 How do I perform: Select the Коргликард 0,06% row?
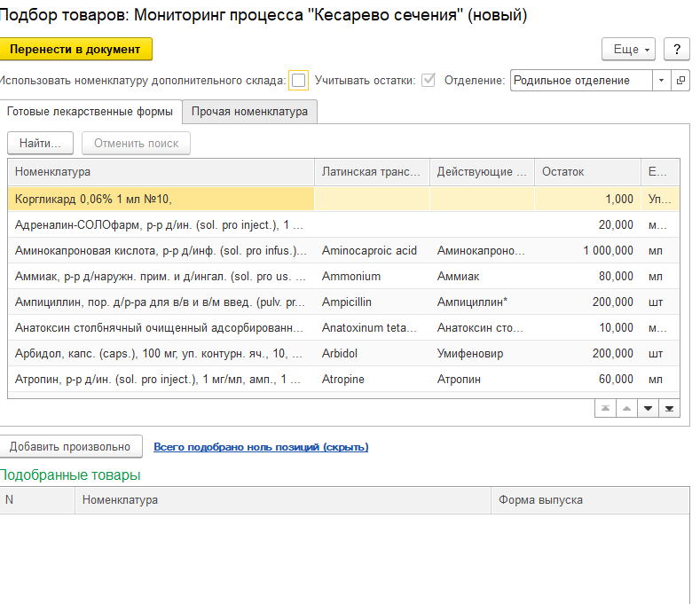160,200
